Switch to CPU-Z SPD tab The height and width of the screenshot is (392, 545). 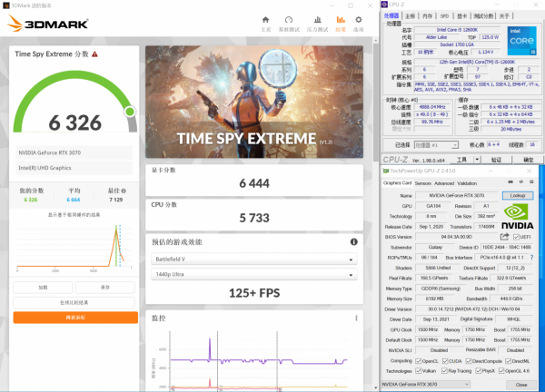(444, 16)
